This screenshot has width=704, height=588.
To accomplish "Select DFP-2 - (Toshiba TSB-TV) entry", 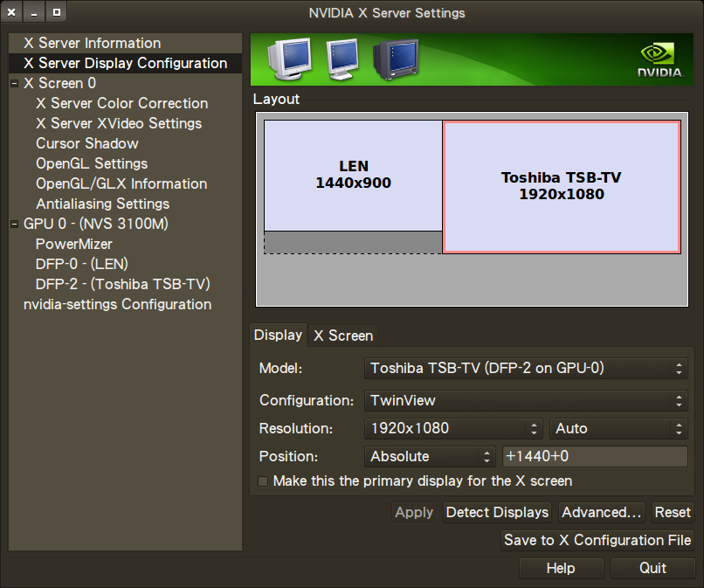I will point(122,284).
